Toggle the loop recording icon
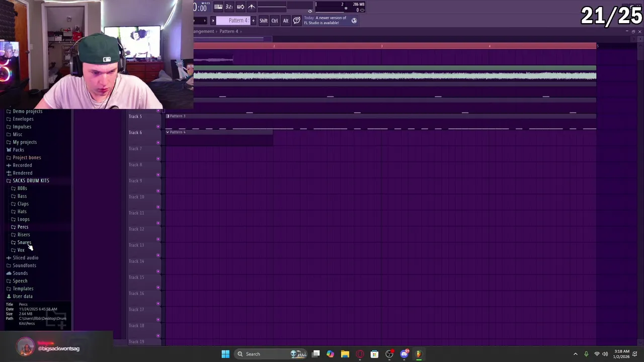 [240, 7]
